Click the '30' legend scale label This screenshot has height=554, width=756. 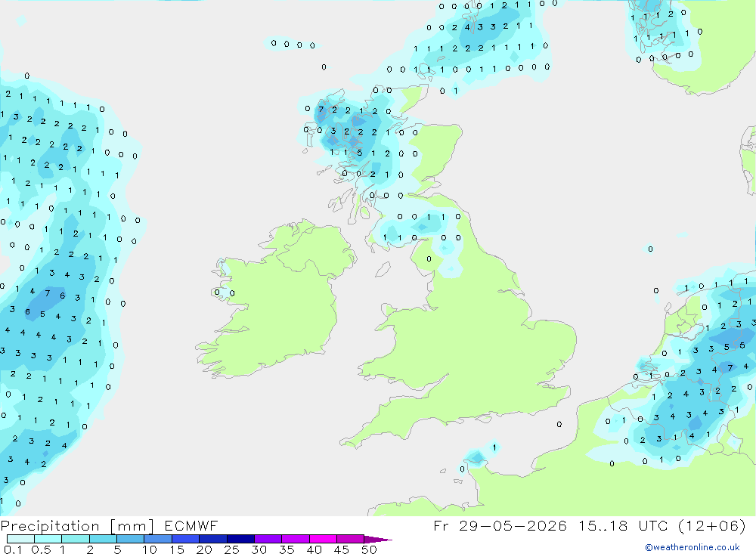coord(259,549)
